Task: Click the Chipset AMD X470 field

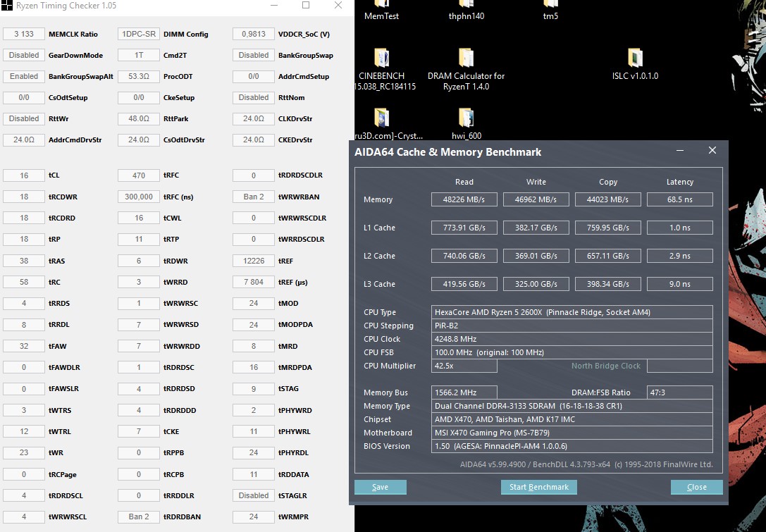Action: point(572,419)
